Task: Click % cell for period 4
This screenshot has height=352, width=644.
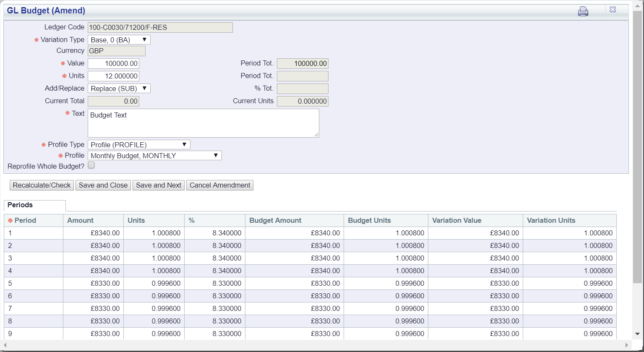Action: click(x=214, y=271)
